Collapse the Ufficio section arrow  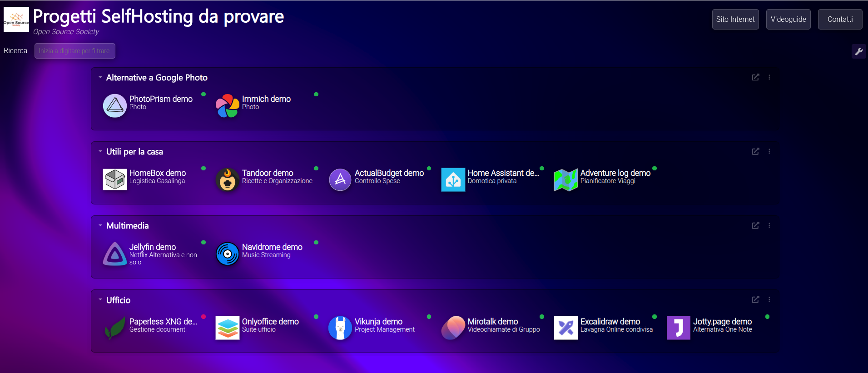point(100,299)
